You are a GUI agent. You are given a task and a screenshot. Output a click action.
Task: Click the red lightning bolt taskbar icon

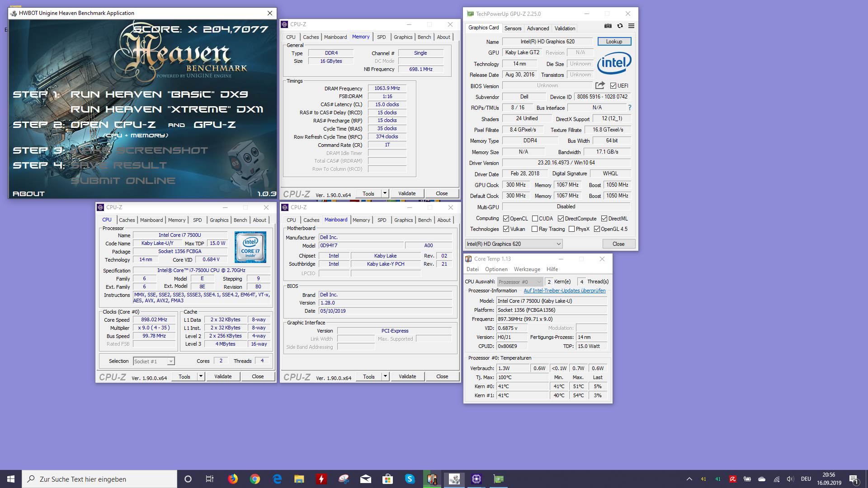point(321,479)
